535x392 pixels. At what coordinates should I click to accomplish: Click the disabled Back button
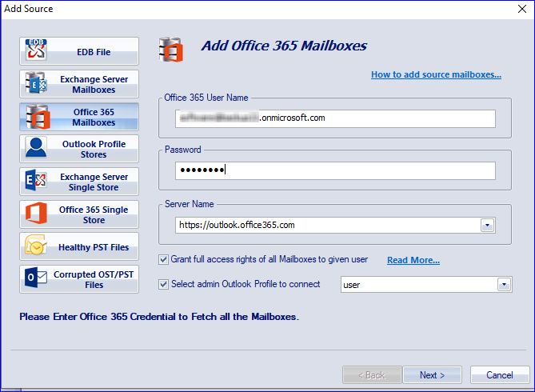[x=372, y=375]
